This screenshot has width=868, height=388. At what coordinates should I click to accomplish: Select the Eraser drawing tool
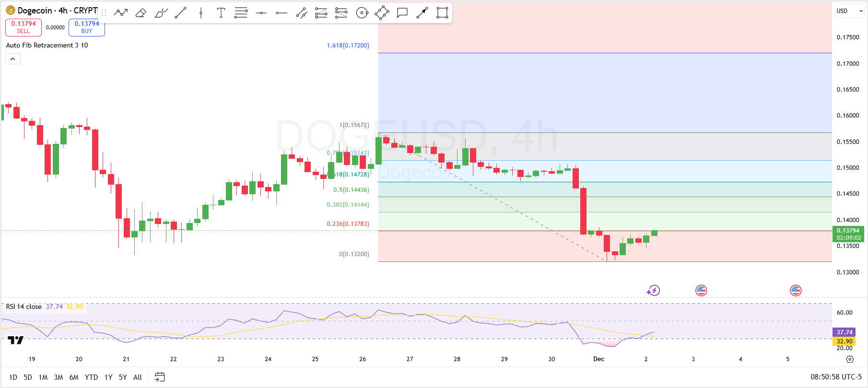coord(141,13)
